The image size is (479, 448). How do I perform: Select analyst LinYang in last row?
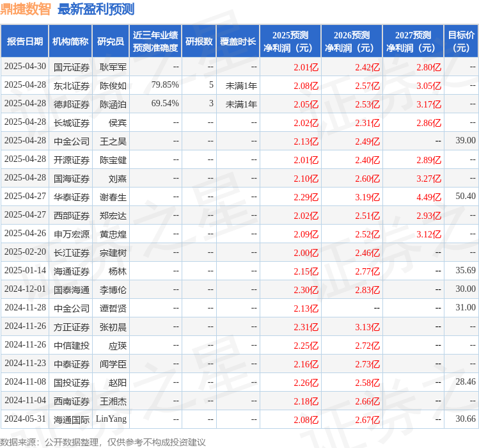point(111,419)
